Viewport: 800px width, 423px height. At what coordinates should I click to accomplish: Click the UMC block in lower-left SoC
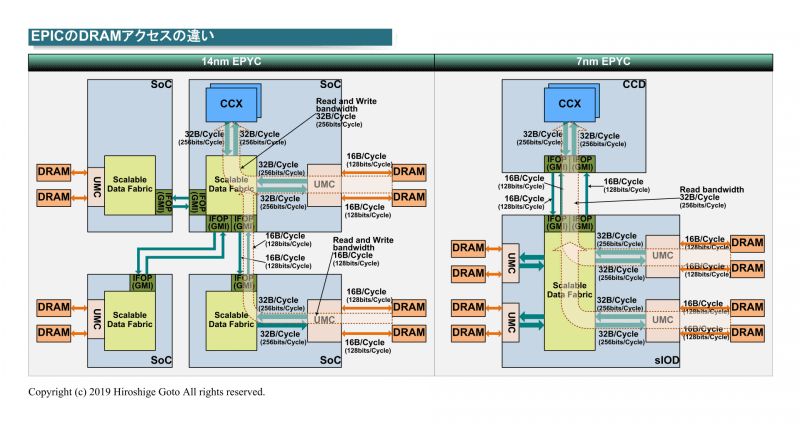(x=96, y=319)
